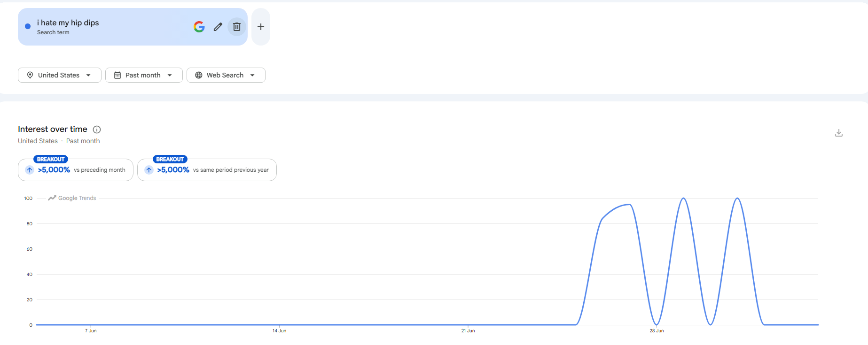Delete the search term with trash icon
This screenshot has height=345, width=868.
click(237, 27)
